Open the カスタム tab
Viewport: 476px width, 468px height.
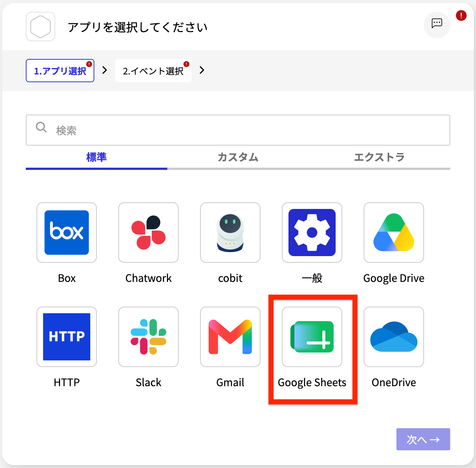click(238, 157)
